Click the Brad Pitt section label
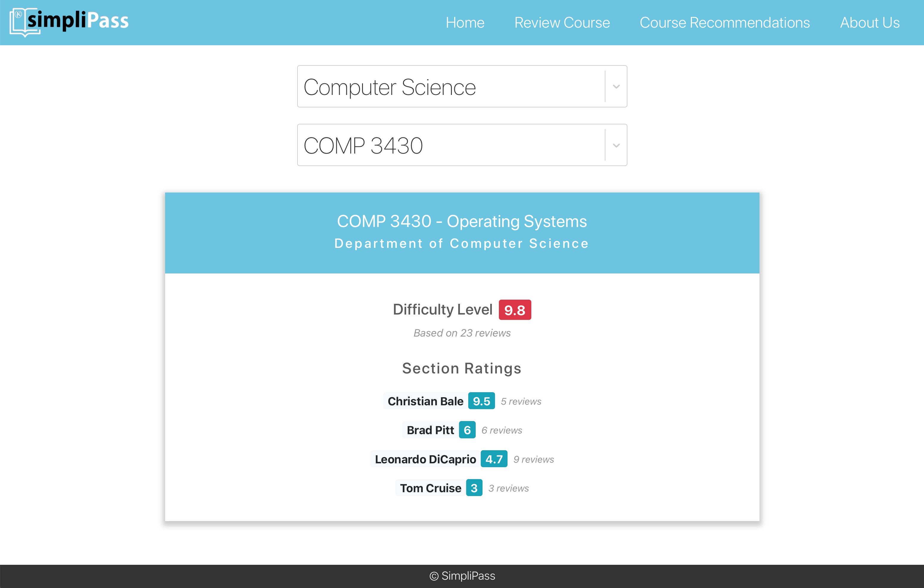The image size is (924, 588). point(430,430)
